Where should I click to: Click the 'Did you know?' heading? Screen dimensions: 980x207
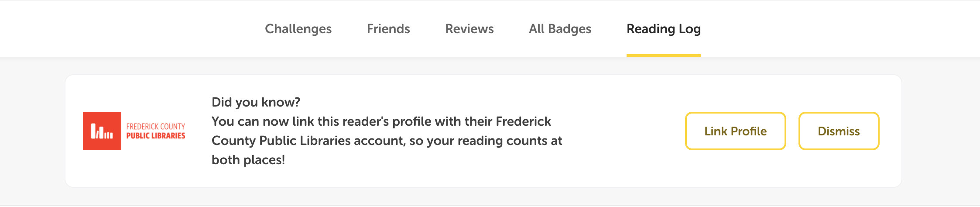[x=256, y=102]
